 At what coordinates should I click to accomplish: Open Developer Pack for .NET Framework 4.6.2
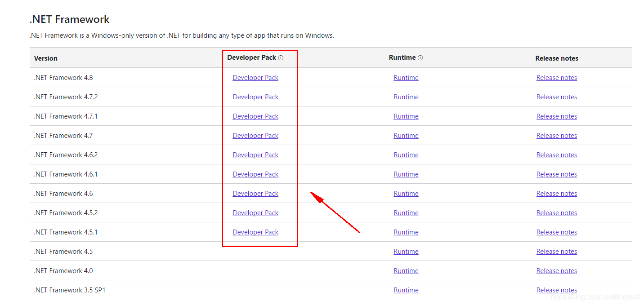point(255,155)
